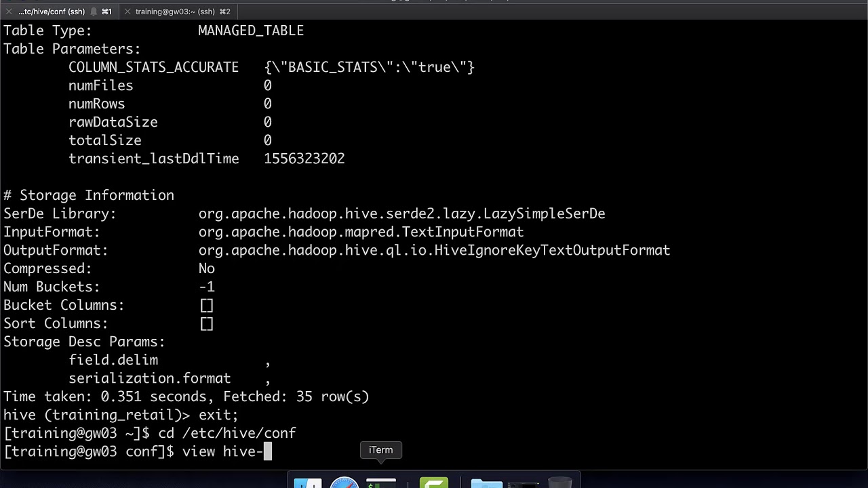868x488 pixels.
Task: Click the 'view hive-' command being typed
Action: pos(222,451)
